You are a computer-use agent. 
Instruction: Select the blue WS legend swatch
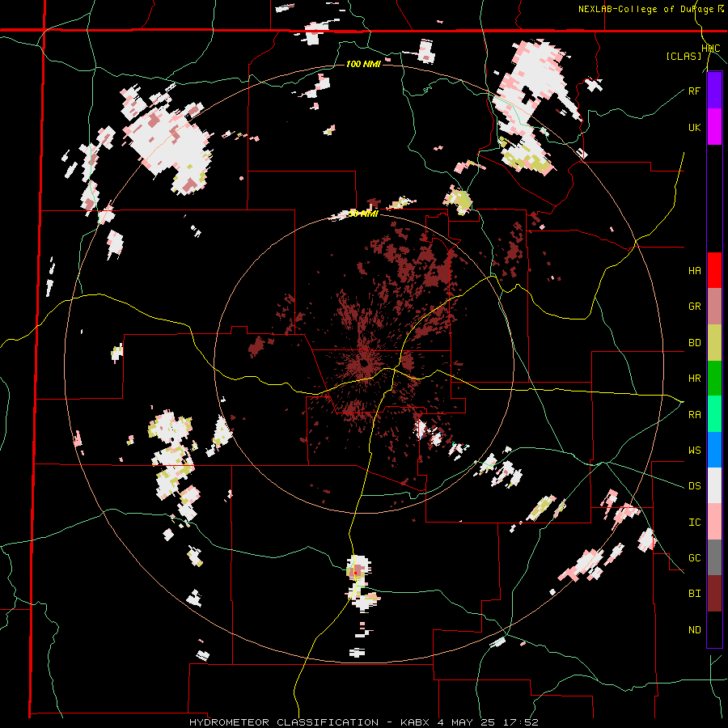tap(714, 450)
